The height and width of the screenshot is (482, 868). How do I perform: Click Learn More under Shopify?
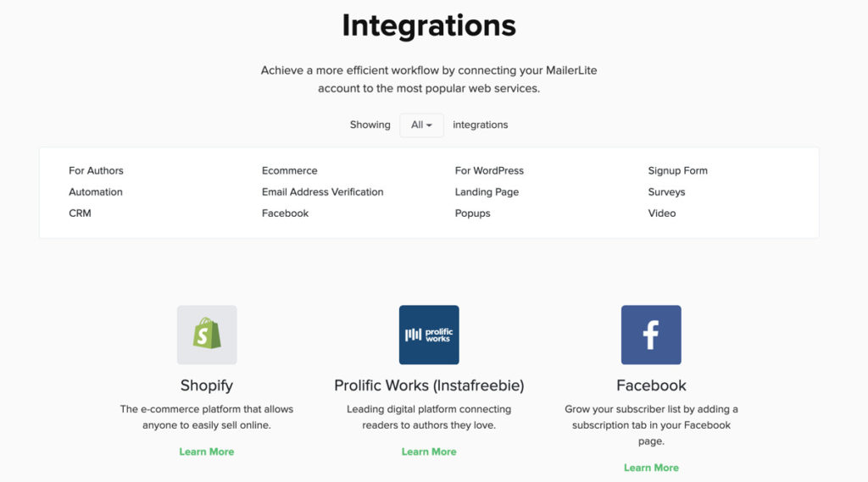pos(207,452)
